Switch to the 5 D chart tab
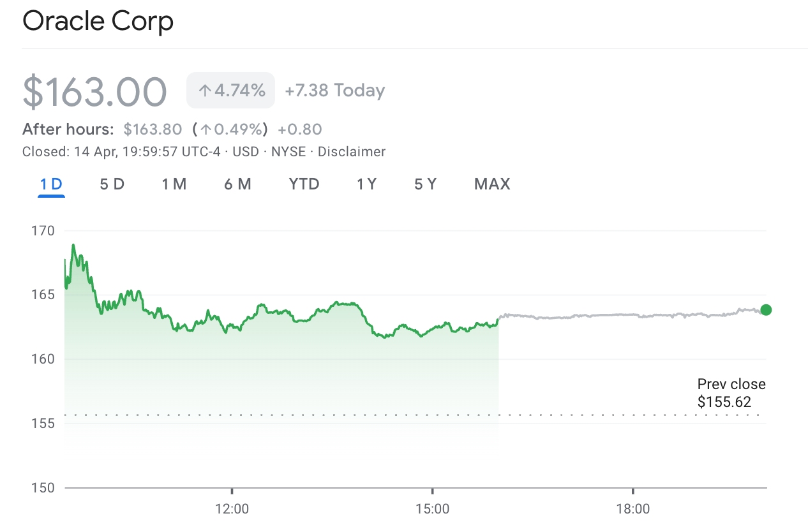 pyautogui.click(x=112, y=184)
